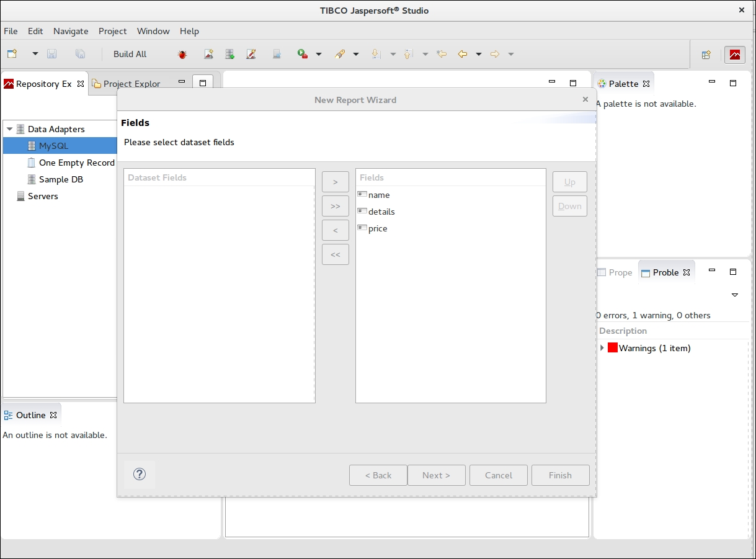
Task: Click the Last Edit Location icon
Action: (442, 54)
